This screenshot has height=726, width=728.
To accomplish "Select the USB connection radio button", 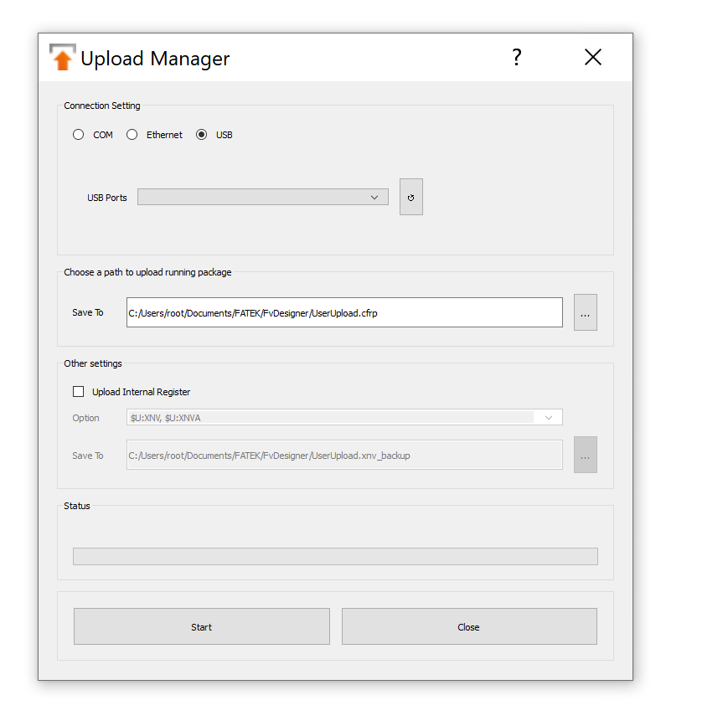I will pyautogui.click(x=202, y=135).
